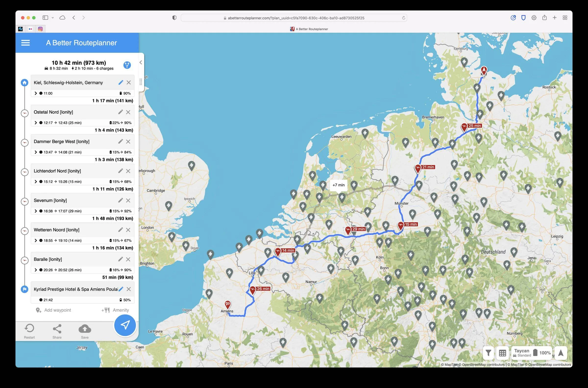The width and height of the screenshot is (588, 388).
Task: Click the map compass arrow button
Action: (x=561, y=353)
